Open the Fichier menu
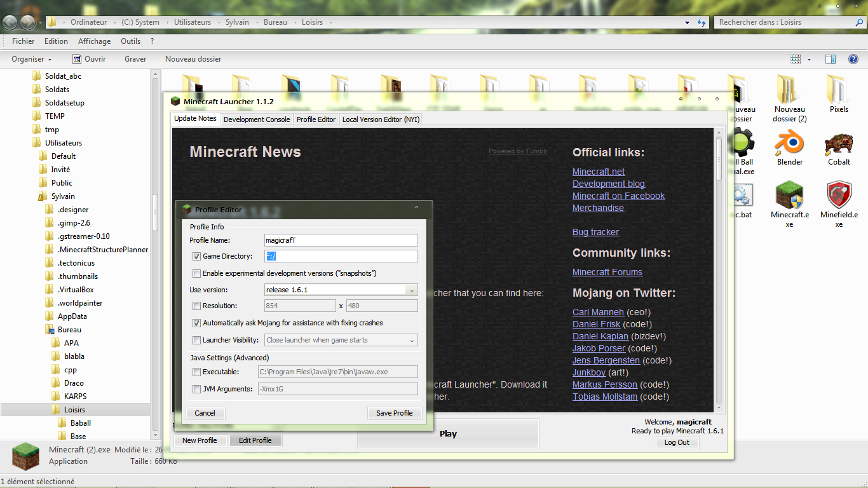This screenshot has width=868, height=488. pyautogui.click(x=24, y=41)
